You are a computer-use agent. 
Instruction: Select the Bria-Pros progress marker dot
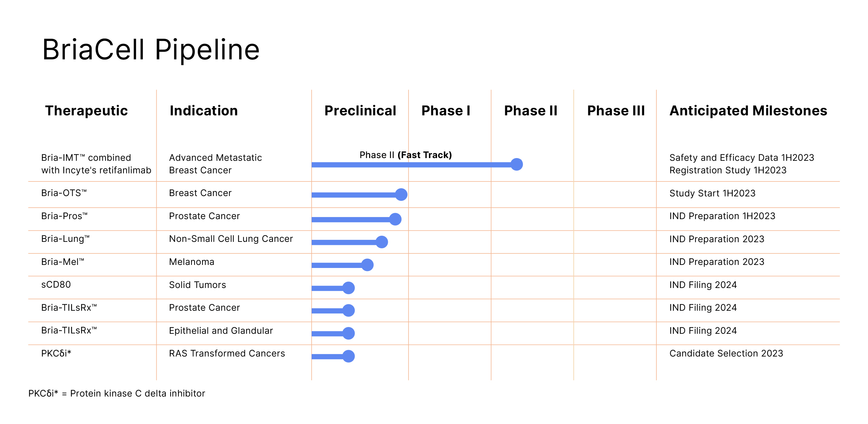tap(395, 219)
